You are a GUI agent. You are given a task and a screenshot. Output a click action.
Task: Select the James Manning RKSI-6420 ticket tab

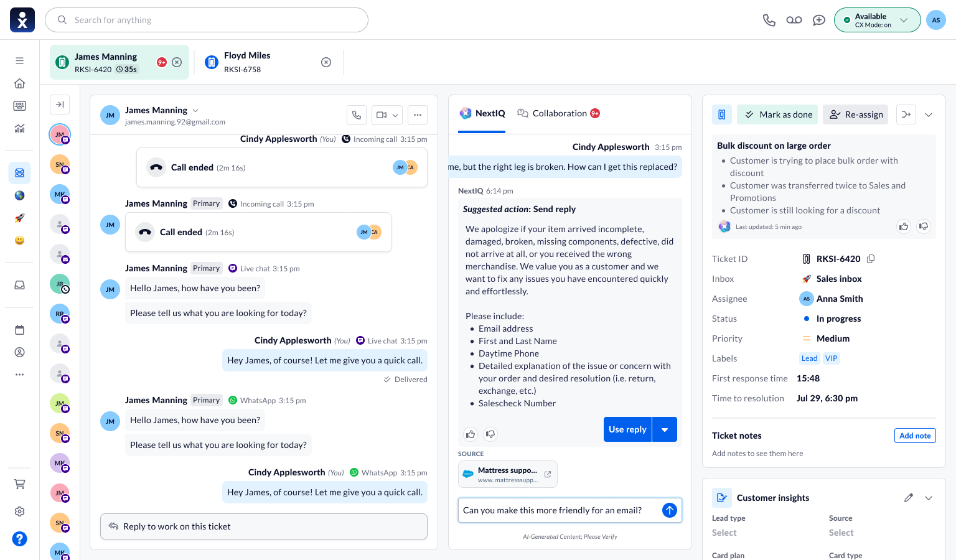pyautogui.click(x=119, y=62)
